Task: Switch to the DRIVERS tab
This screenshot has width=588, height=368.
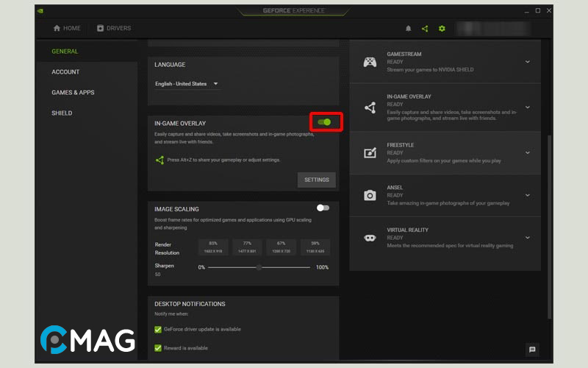Action: click(114, 28)
